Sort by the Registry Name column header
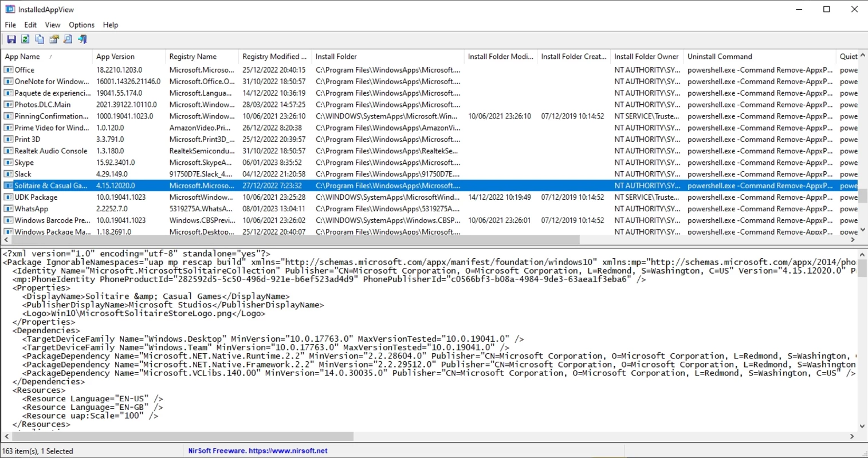 click(202, 57)
